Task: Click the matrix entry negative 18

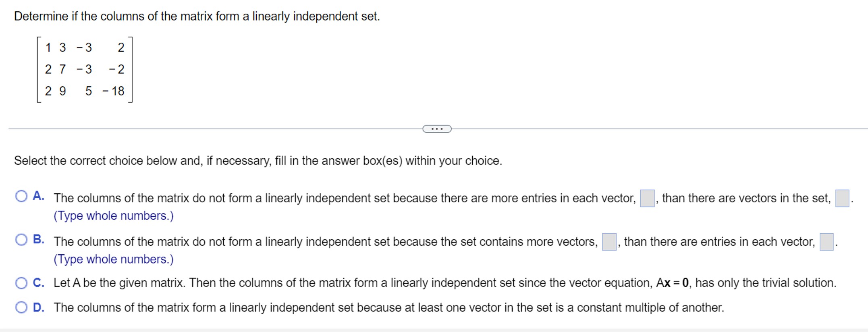Action: [113, 92]
